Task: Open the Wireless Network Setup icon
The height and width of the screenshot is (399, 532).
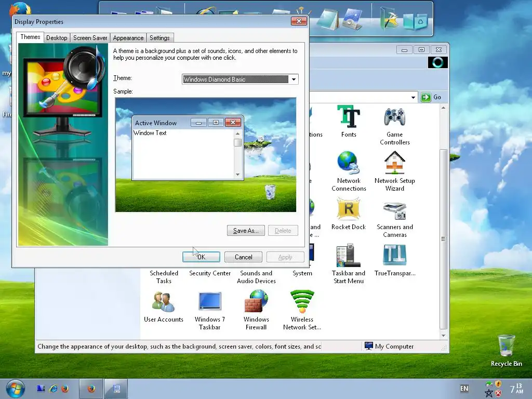Action: click(x=302, y=301)
